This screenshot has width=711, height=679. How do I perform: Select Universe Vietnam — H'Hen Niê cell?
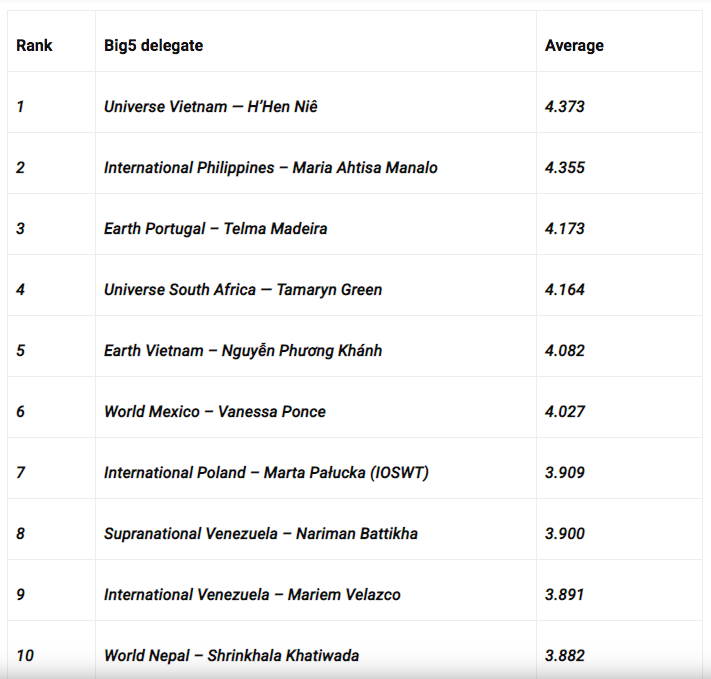210,106
